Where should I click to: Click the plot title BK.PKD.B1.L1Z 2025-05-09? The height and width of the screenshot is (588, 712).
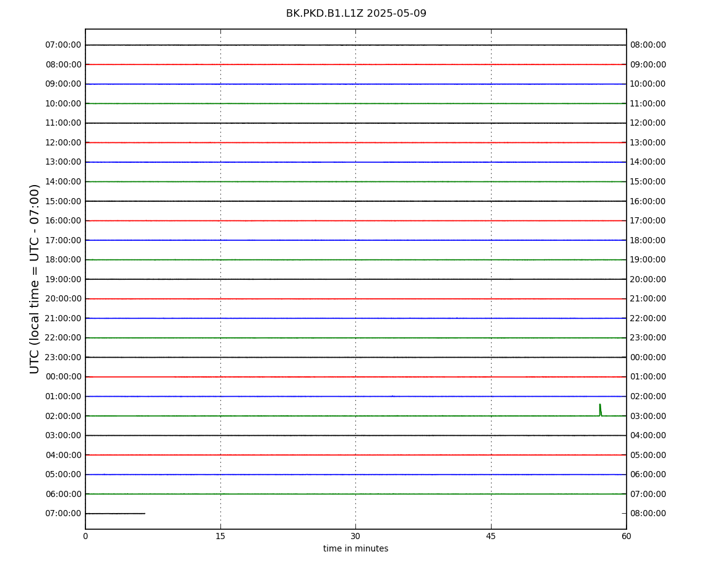(x=356, y=14)
